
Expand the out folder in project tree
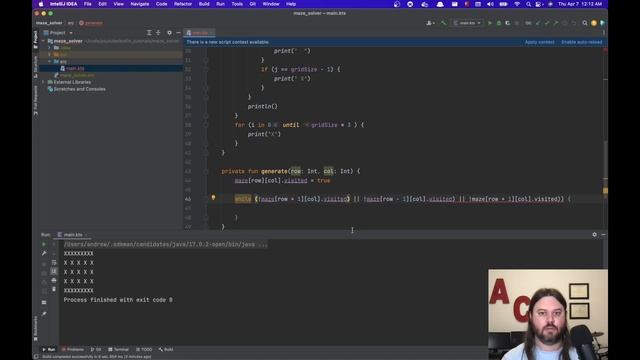[x=50, y=54]
